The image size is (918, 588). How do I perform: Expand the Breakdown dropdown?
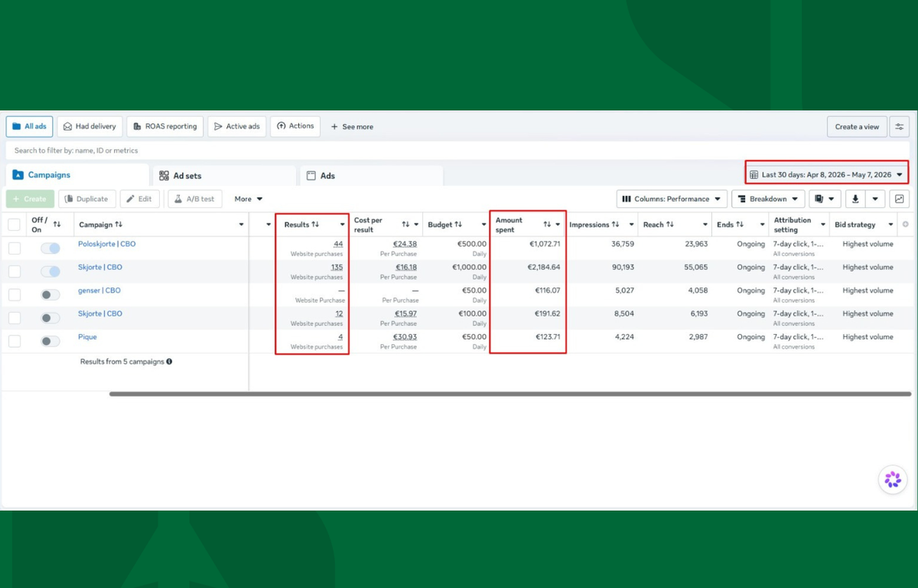point(768,199)
